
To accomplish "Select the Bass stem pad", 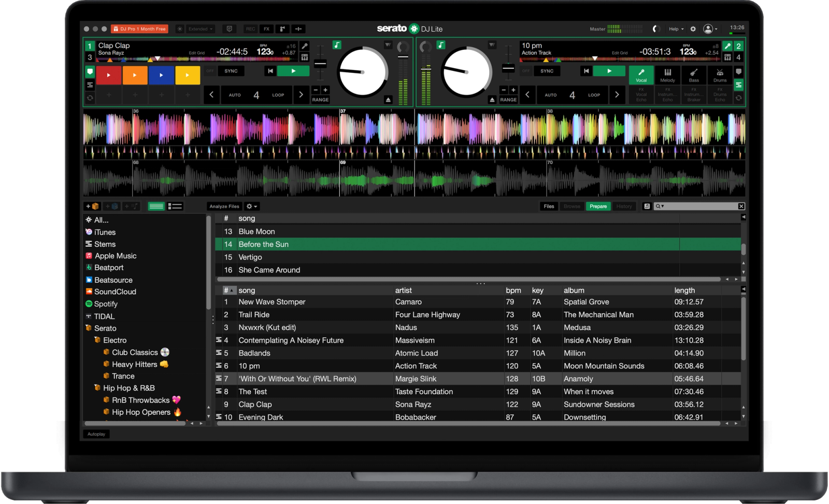I will (694, 75).
